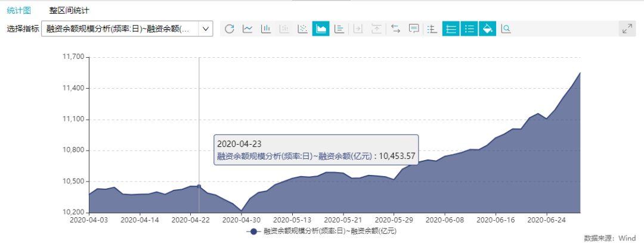Toggle the fill color bucket option

pyautogui.click(x=488, y=29)
